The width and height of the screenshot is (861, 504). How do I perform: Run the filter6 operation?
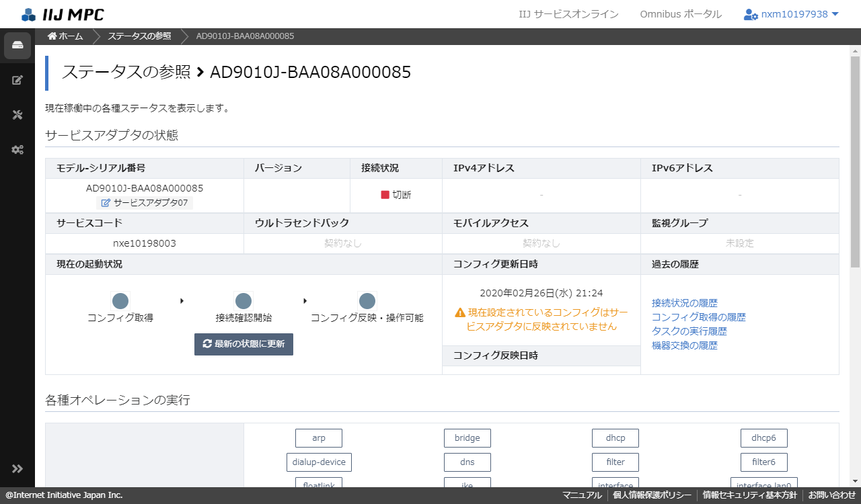pyautogui.click(x=764, y=462)
